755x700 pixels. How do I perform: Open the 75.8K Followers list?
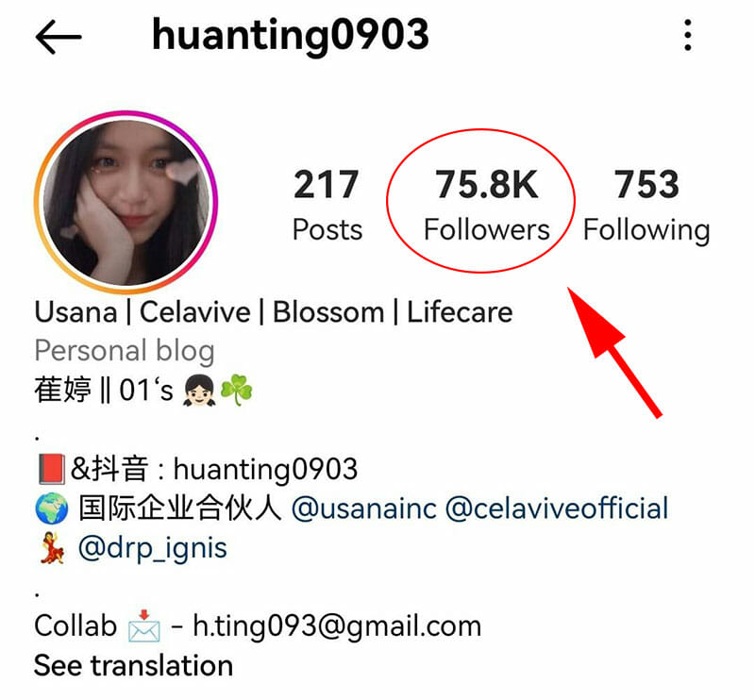487,205
